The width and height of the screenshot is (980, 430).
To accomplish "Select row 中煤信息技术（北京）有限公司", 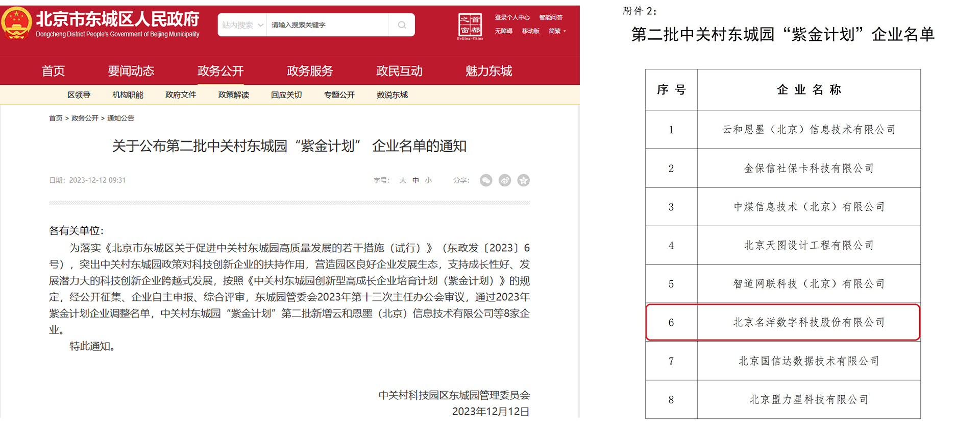I will (783, 207).
